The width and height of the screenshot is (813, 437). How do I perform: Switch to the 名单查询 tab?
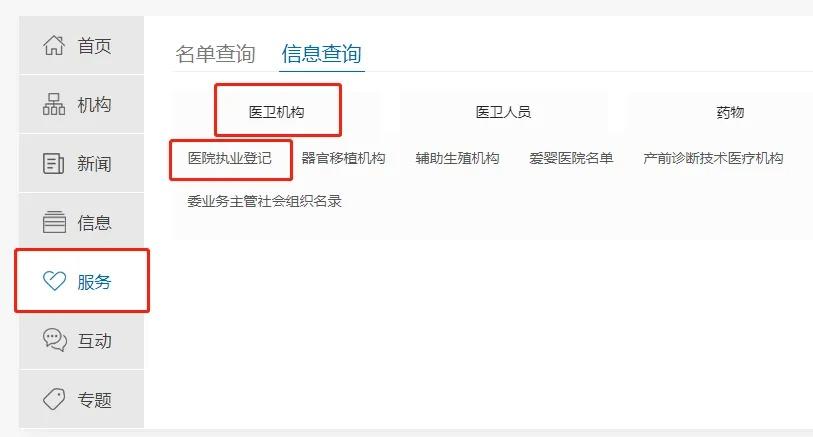215,54
